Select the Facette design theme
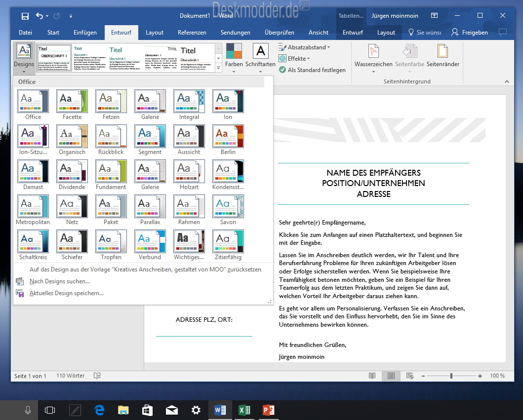523x420 pixels. pyautogui.click(x=72, y=101)
